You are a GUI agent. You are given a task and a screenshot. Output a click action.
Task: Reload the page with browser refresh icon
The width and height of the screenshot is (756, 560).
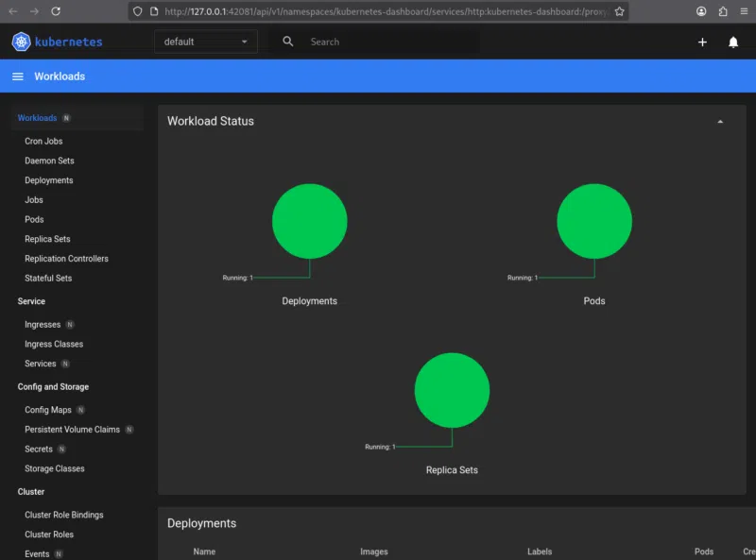coord(56,11)
